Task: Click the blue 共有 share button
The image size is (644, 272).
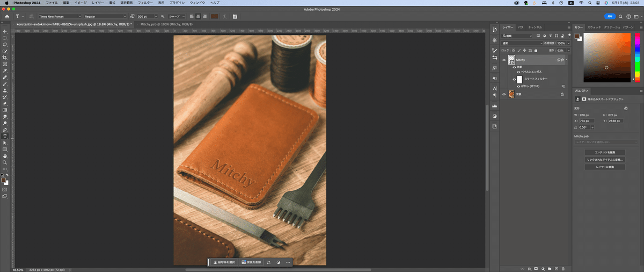Action: (610, 17)
